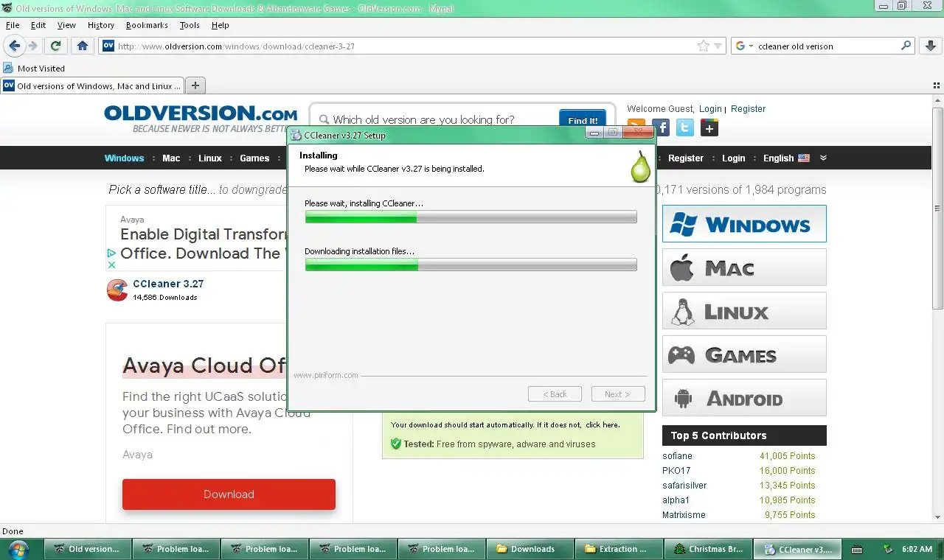Bookmark this page with the star icon
Screen dimensions: 944x560
tap(704, 46)
